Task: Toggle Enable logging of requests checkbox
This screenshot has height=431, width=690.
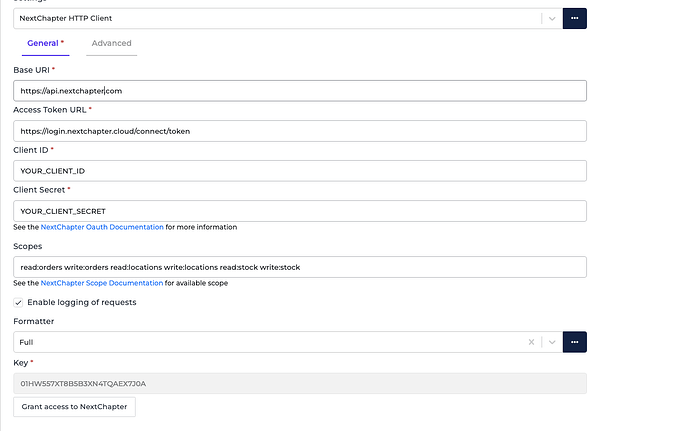Action: point(18,302)
